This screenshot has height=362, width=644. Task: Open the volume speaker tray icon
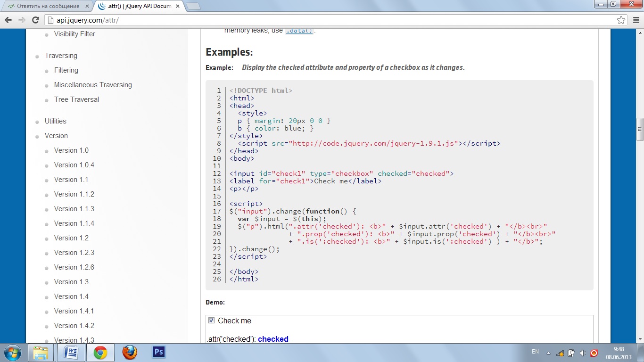coord(583,353)
